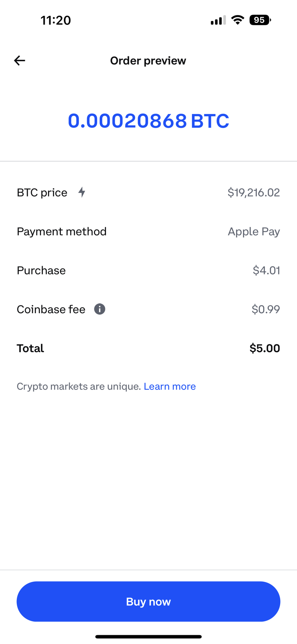The width and height of the screenshot is (297, 644).
Task: Tap the Order preview title
Action: [x=148, y=60]
